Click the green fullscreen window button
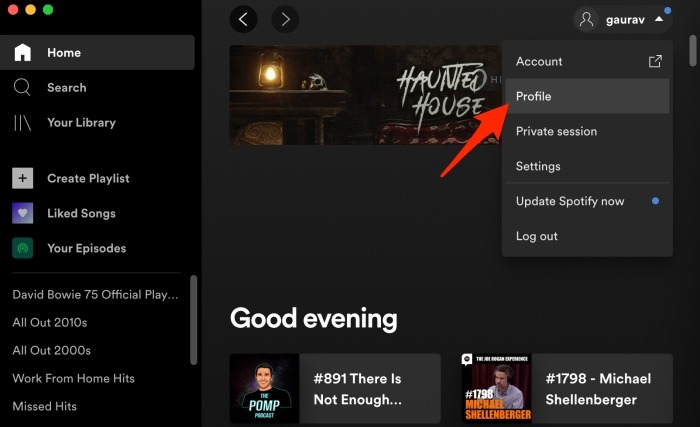 (x=48, y=9)
